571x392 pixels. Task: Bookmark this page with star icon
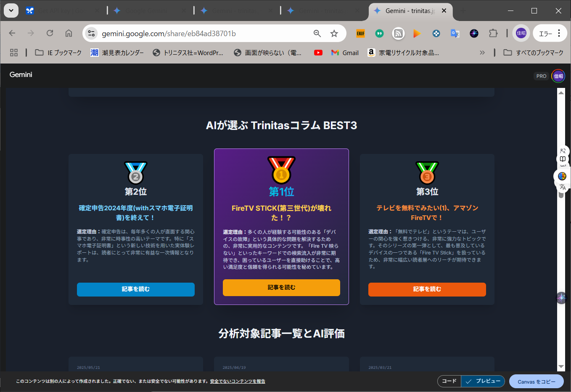pyautogui.click(x=334, y=33)
